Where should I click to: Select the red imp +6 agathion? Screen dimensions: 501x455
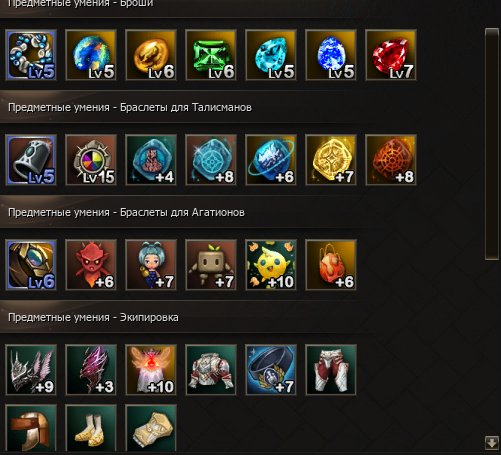(x=91, y=265)
